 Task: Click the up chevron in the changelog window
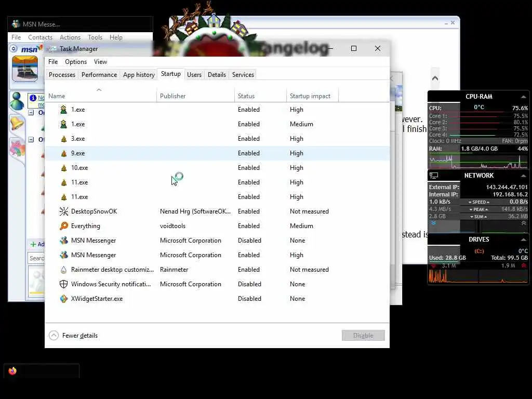coord(435,78)
